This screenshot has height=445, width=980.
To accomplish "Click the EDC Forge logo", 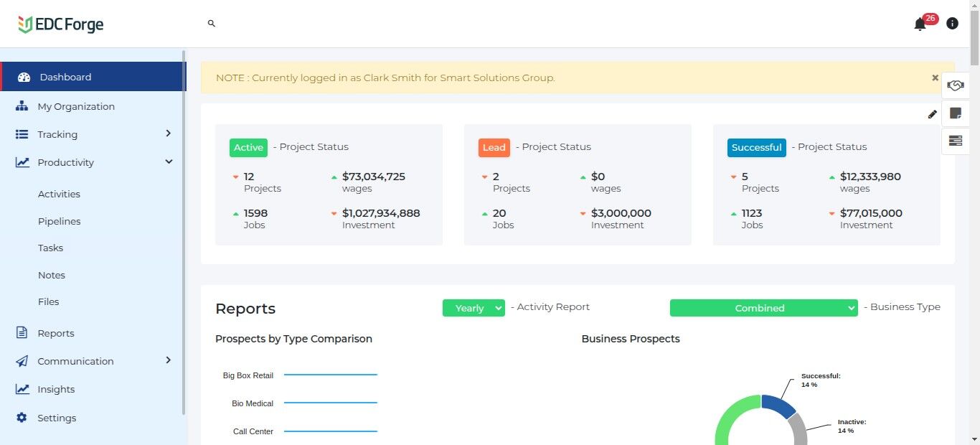I will click(61, 24).
